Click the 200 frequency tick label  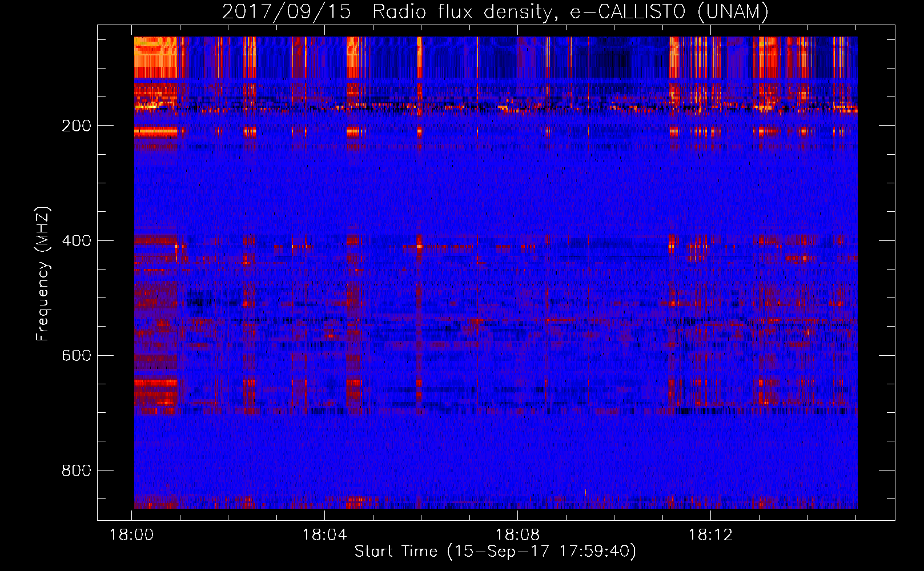[x=77, y=126]
